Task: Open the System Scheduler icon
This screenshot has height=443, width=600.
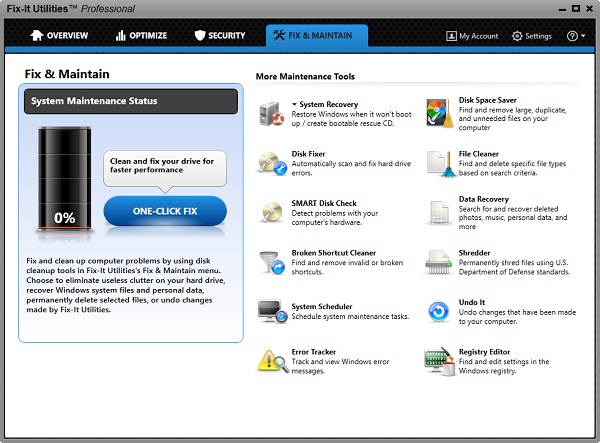Action: [272, 311]
